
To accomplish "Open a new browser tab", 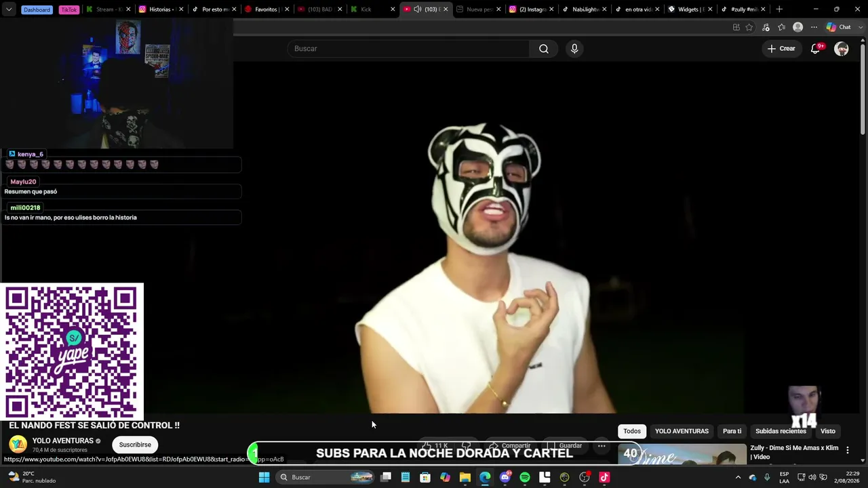I will [779, 9].
